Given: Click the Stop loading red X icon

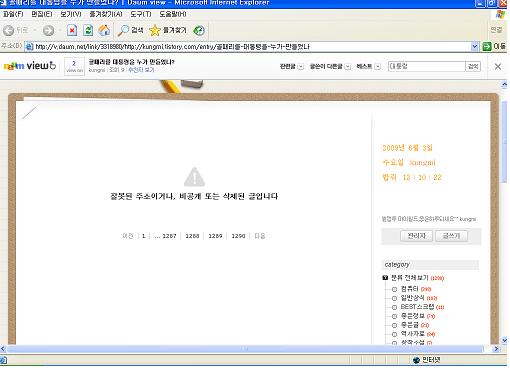Looking at the screenshot, I should 72,30.
